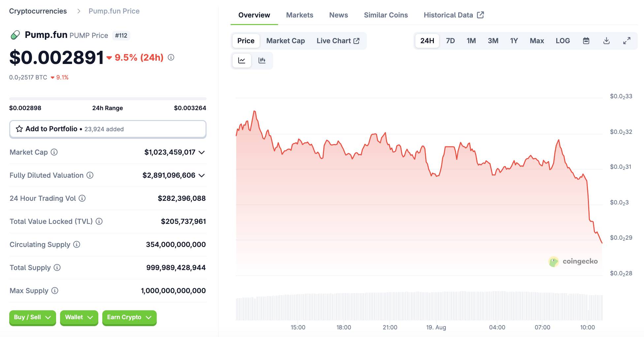This screenshot has width=644, height=337.
Task: Click the $1,023,459,017 market cap value
Action: click(170, 152)
